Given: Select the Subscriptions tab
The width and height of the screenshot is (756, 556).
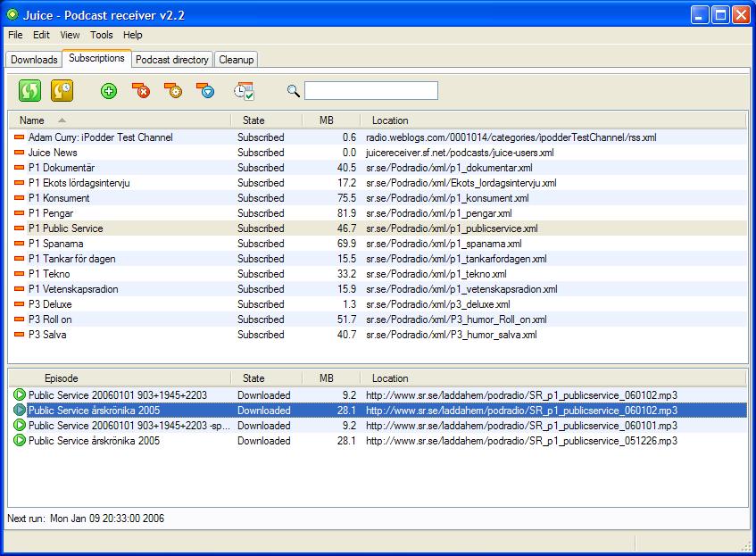Looking at the screenshot, I should (x=96, y=58).
